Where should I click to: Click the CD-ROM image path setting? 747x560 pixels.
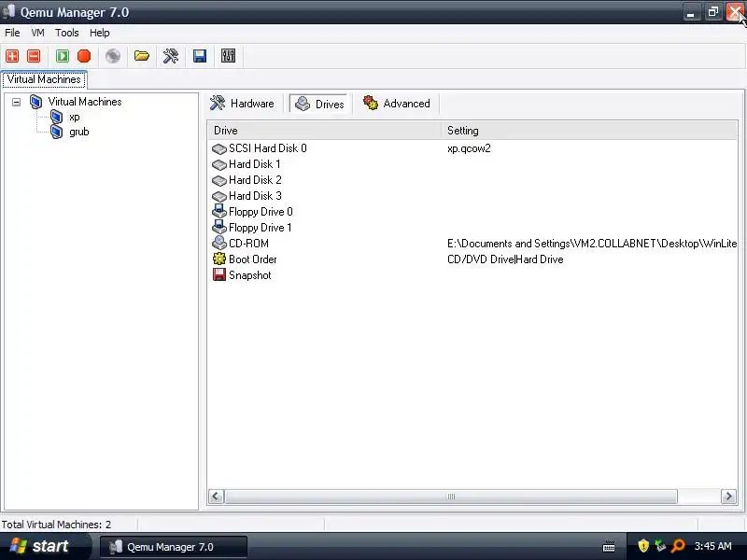point(592,244)
